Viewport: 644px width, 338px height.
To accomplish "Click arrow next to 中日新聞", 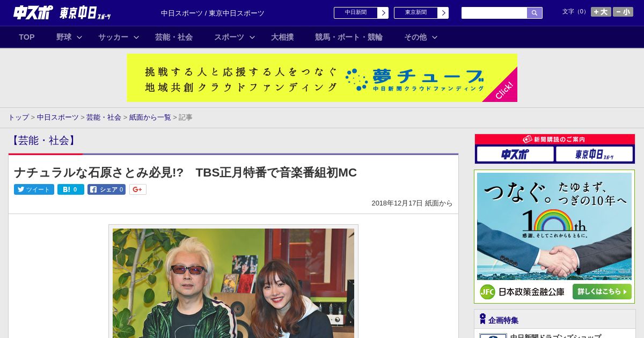I will point(383,13).
